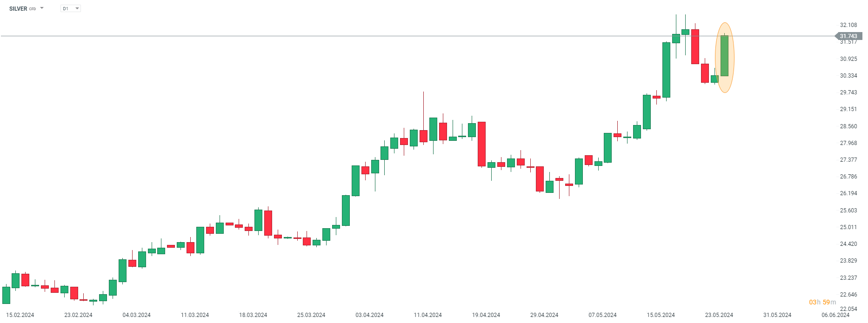Click the large red candle above 19.04.2024
868x323 pixels.
coord(481,144)
